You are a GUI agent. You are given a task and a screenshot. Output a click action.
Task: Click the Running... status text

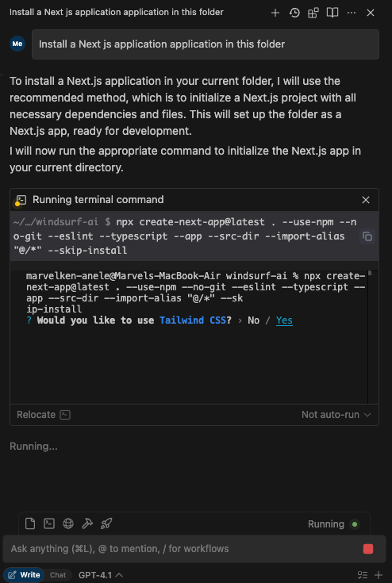33,446
